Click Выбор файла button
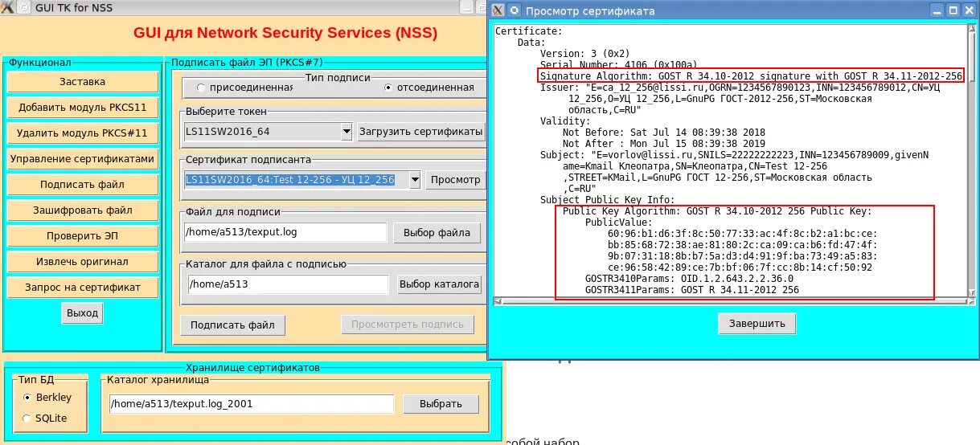Viewport: 980px width, 445px height. click(437, 233)
